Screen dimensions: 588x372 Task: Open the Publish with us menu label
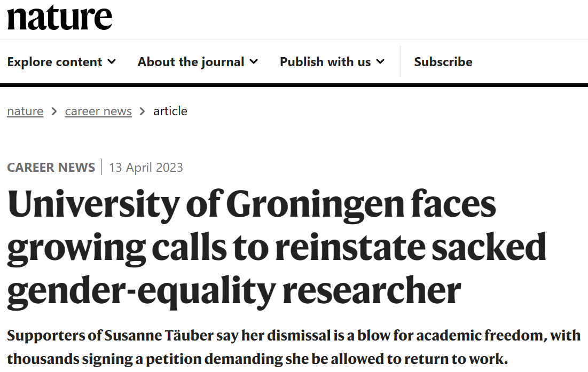pyautogui.click(x=325, y=62)
